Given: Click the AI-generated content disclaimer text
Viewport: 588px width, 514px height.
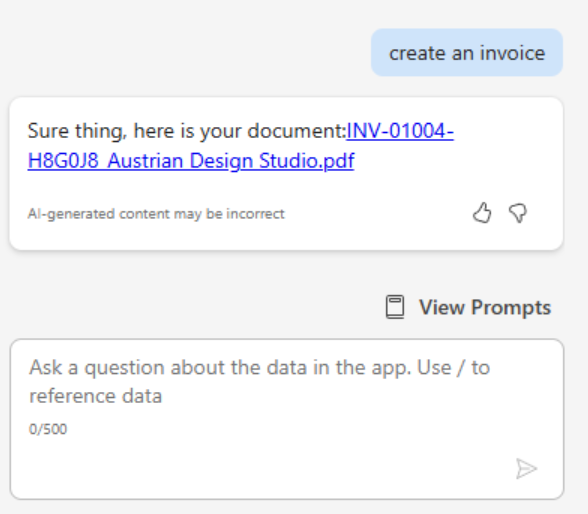Looking at the screenshot, I should tap(156, 214).
